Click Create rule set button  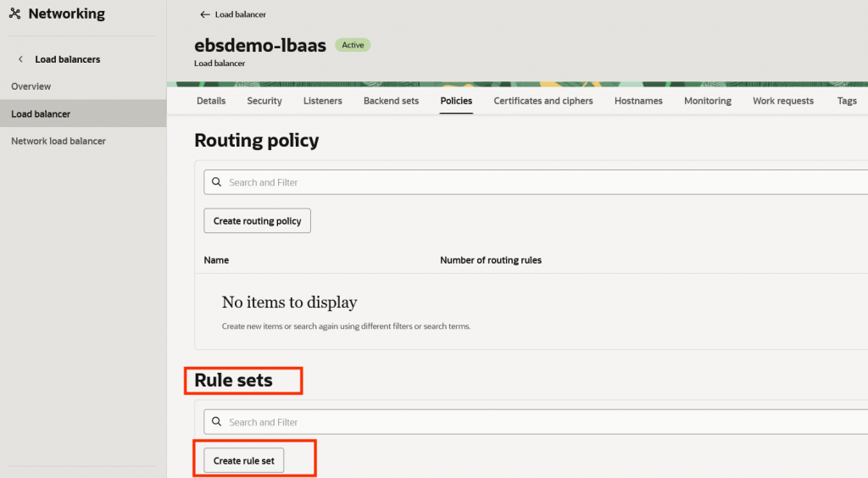point(243,460)
